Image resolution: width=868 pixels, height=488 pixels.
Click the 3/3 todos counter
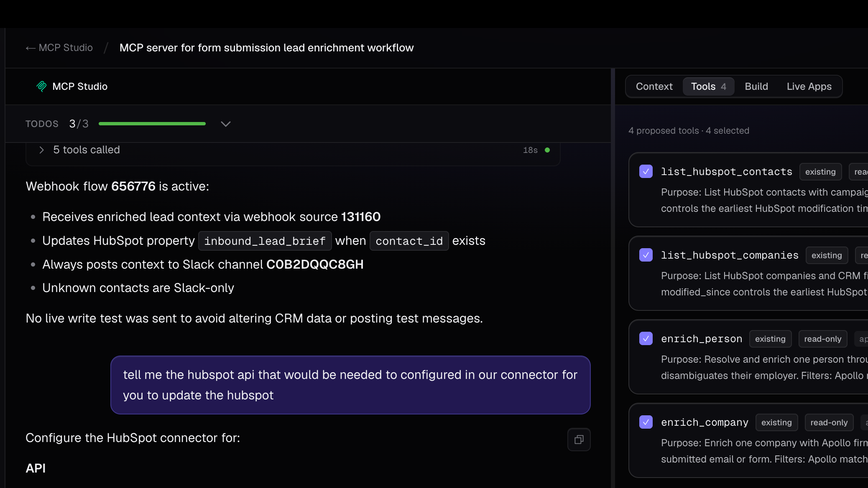click(x=79, y=124)
